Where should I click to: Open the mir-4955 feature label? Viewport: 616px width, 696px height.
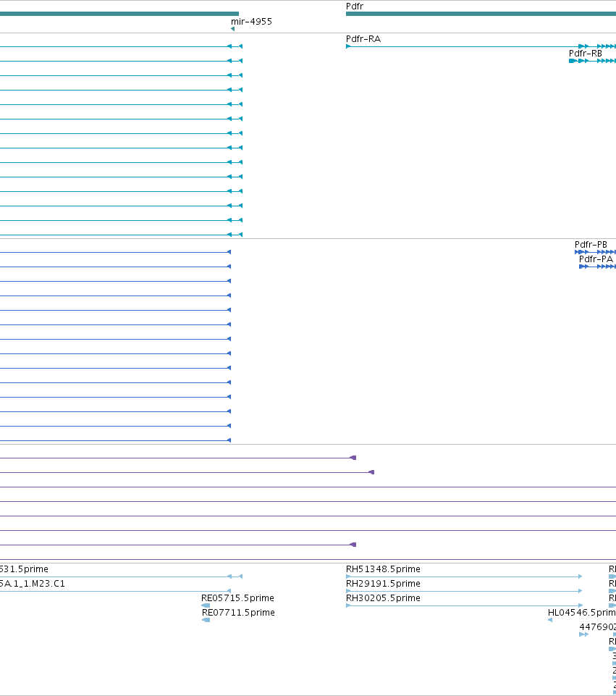(251, 21)
